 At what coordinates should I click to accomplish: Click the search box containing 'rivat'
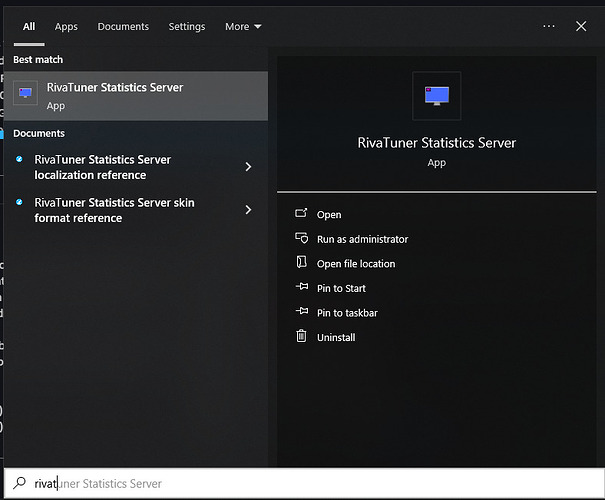click(x=304, y=483)
